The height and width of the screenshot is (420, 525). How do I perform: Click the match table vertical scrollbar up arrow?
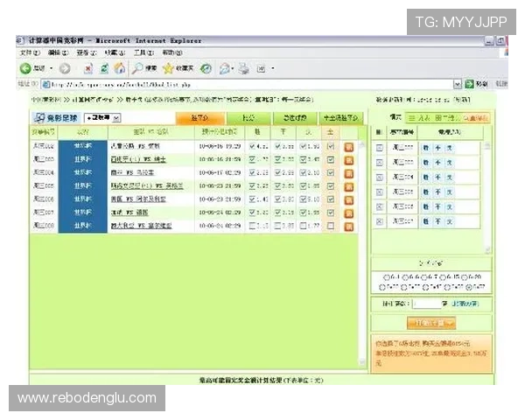[x=362, y=144]
